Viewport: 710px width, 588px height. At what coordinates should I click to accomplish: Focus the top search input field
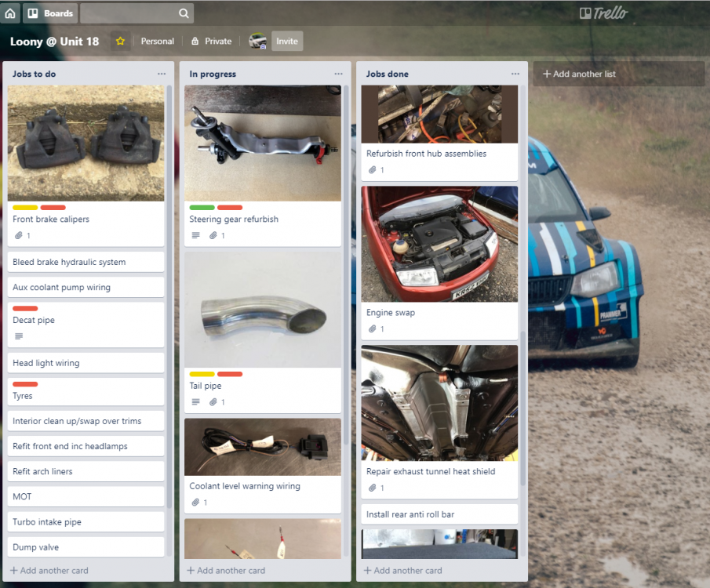point(137,13)
